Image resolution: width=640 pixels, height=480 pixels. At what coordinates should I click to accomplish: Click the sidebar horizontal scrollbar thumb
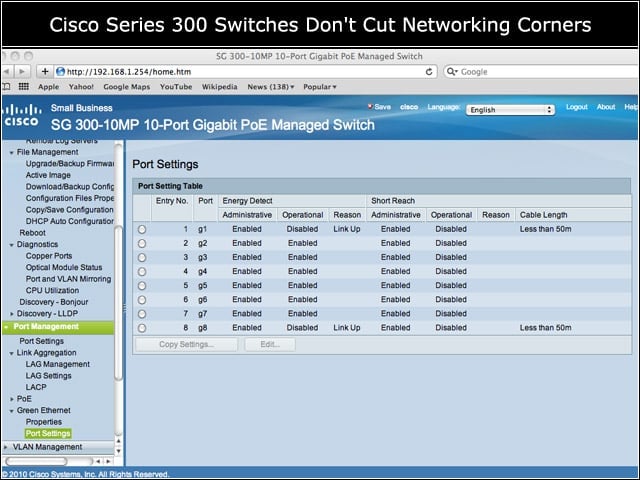[36, 461]
